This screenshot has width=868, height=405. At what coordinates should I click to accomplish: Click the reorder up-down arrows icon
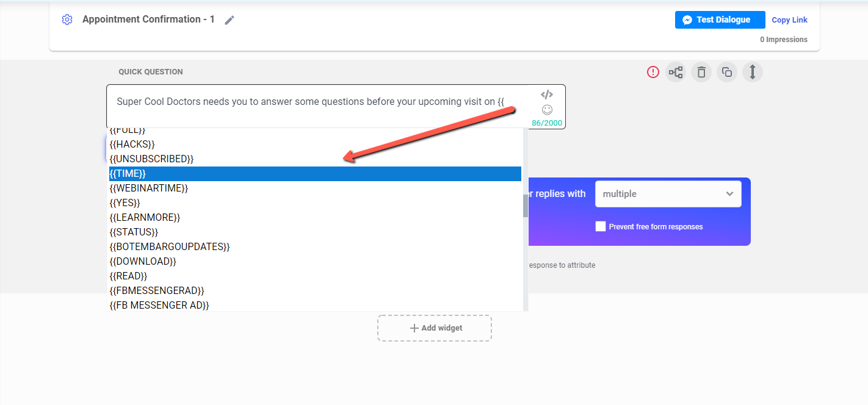coord(752,72)
